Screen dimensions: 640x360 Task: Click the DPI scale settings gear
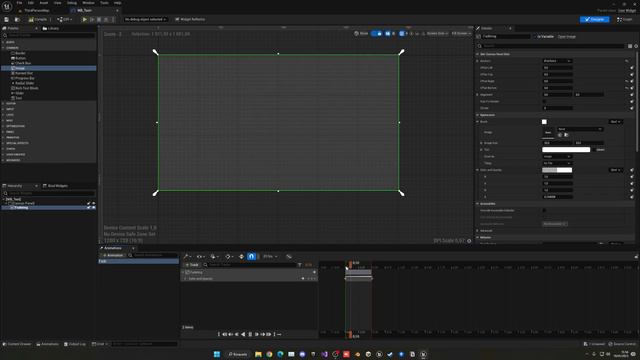click(x=469, y=241)
